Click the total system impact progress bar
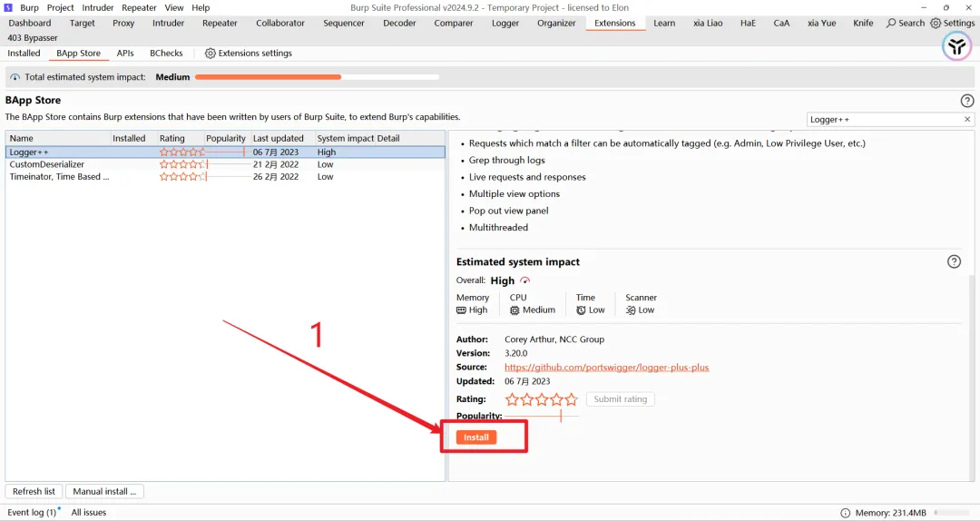This screenshot has width=980, height=521. (x=317, y=77)
